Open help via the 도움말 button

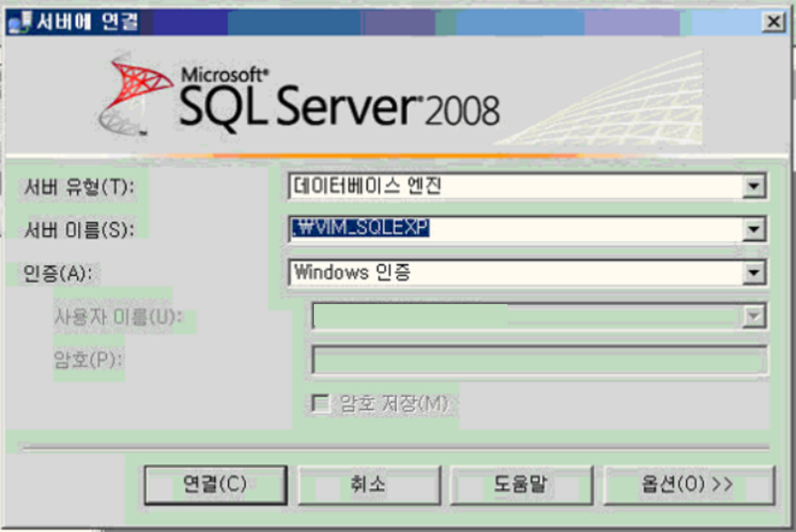coord(521,485)
